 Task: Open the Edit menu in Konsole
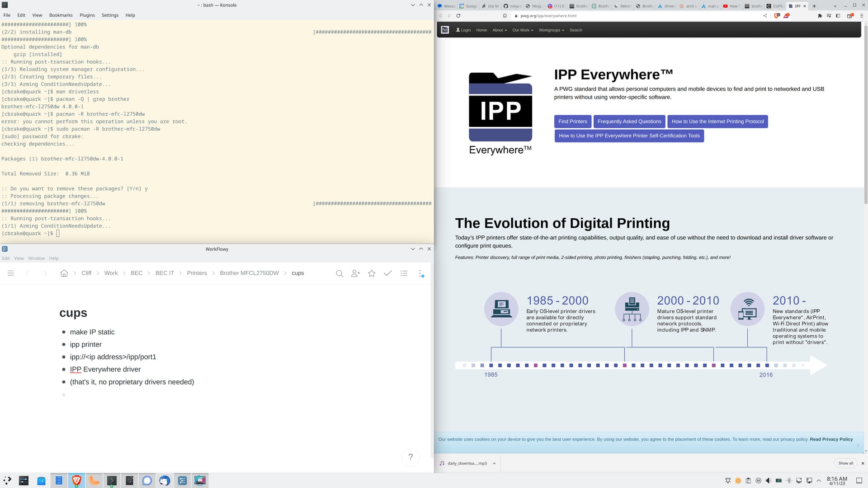click(21, 15)
